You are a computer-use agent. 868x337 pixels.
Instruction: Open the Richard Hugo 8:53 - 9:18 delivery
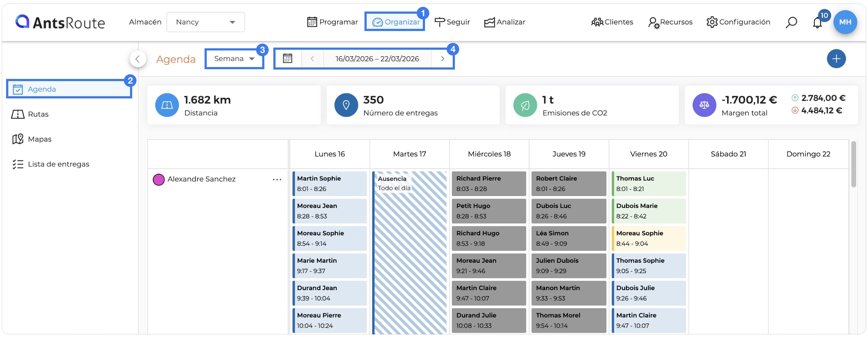pos(489,238)
